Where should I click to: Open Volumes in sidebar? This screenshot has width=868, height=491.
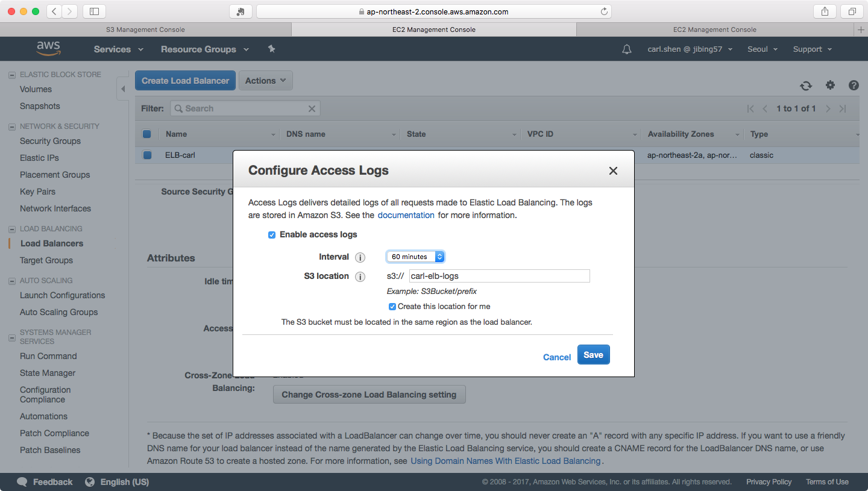click(x=36, y=89)
